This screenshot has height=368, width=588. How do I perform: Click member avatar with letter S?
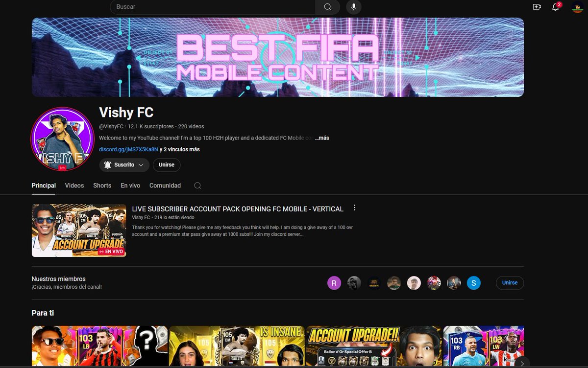(474, 283)
